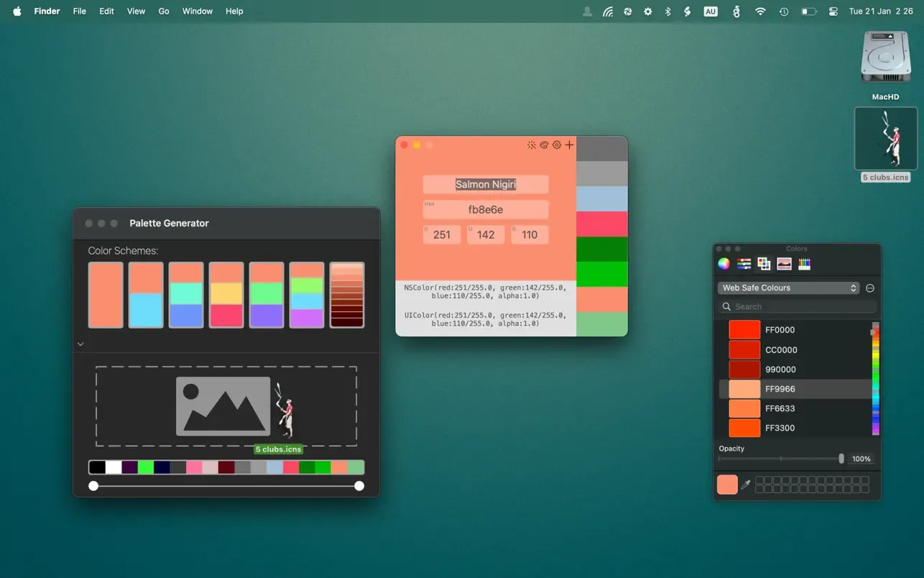
Task: Select the 5 clubs.icns file on desktop
Action: tap(885, 139)
